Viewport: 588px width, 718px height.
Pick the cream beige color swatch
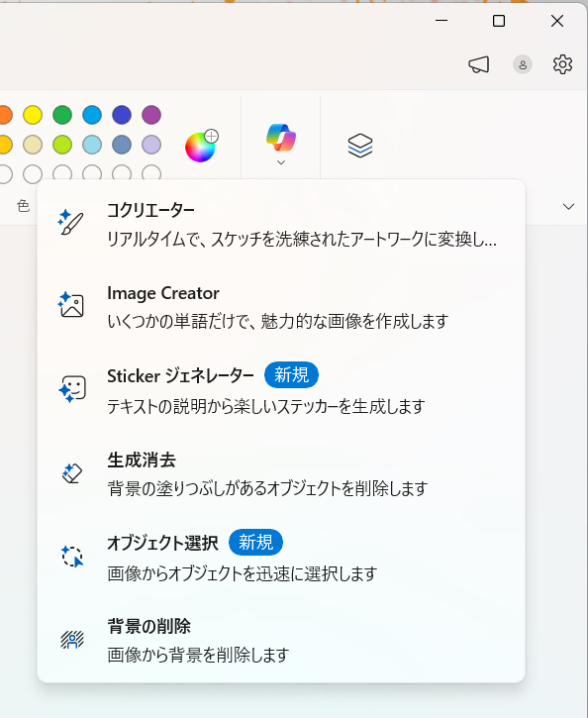33,145
